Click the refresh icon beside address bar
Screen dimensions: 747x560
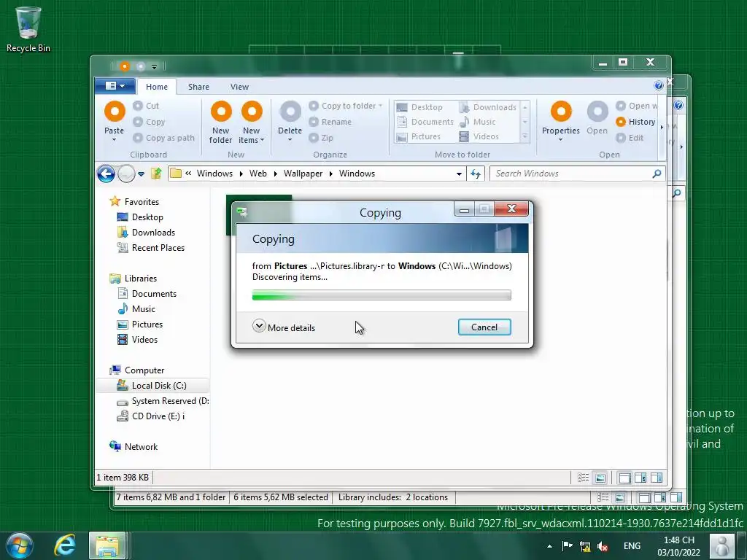(x=476, y=174)
